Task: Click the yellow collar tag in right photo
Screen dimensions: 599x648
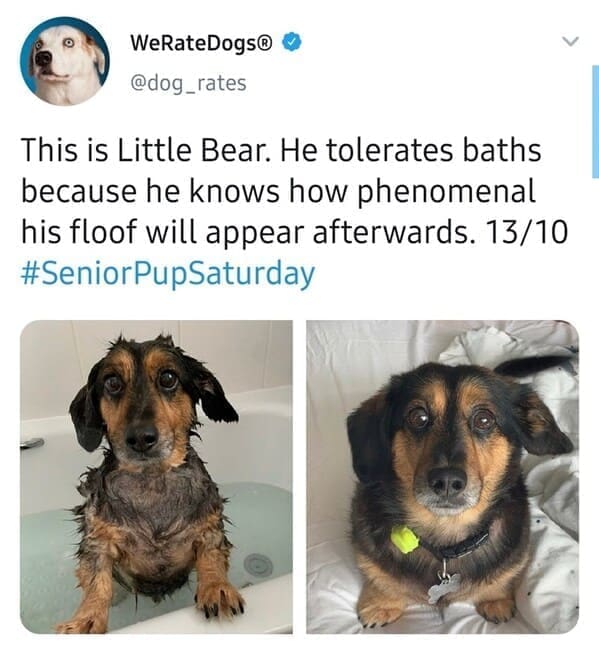Action: tap(404, 539)
